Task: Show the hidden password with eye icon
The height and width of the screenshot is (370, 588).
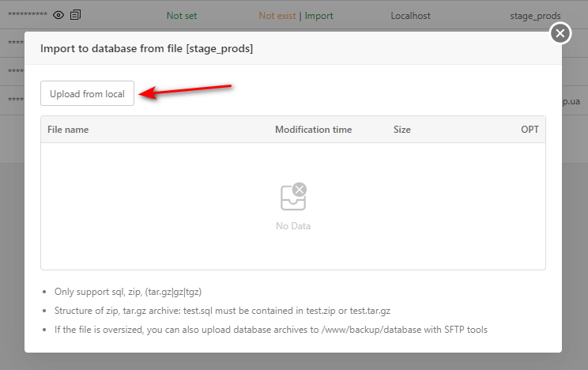Action: point(58,15)
